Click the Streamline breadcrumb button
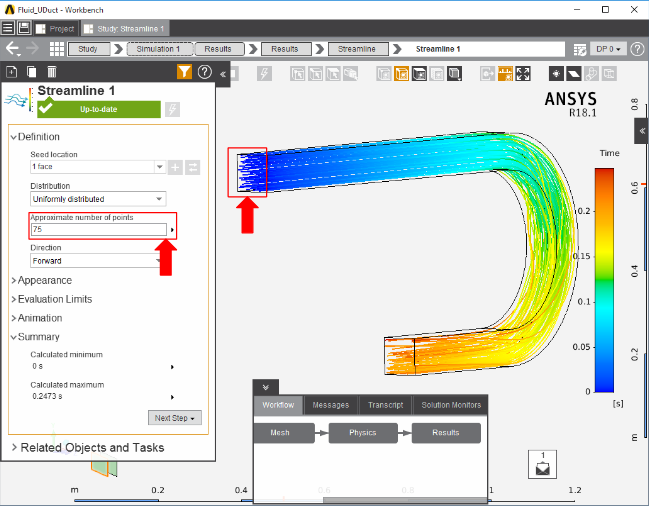Screen dimensions: 649x506 [x=357, y=49]
